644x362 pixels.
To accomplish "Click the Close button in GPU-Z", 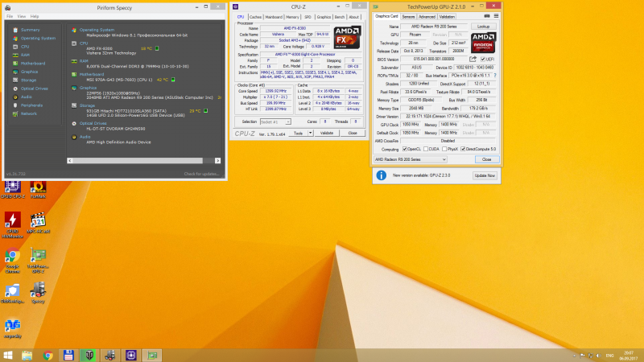I will (x=487, y=159).
